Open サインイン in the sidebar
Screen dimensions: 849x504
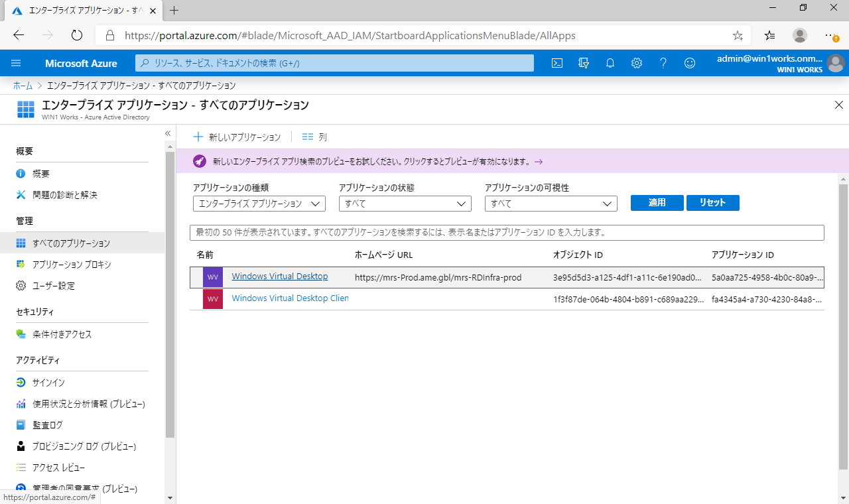coord(49,383)
